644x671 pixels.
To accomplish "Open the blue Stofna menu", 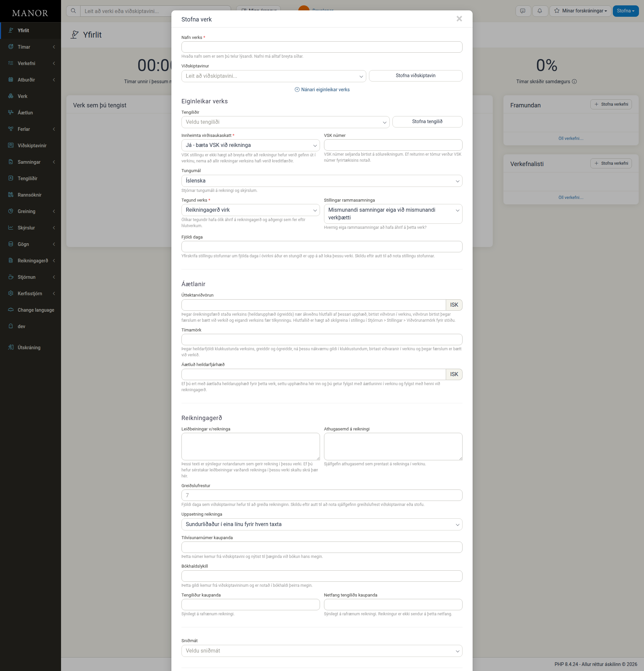I will pos(625,11).
